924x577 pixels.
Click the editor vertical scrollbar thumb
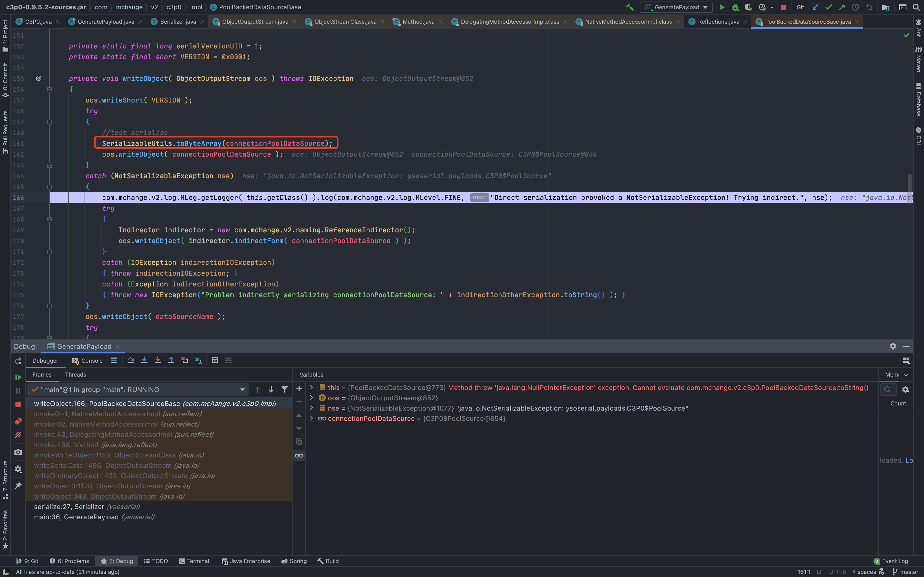click(x=910, y=189)
